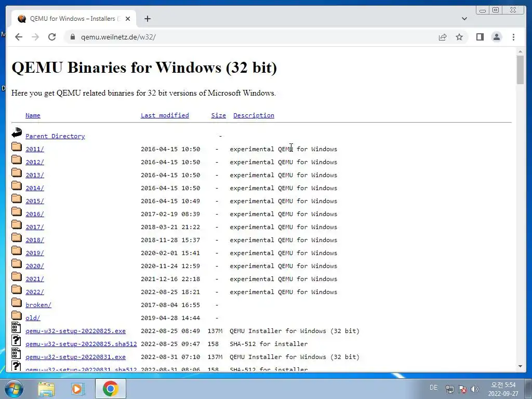532x399 pixels.
Task: Click binary icon for qemu-w32-setup-20220825.exe
Action: [16, 327]
